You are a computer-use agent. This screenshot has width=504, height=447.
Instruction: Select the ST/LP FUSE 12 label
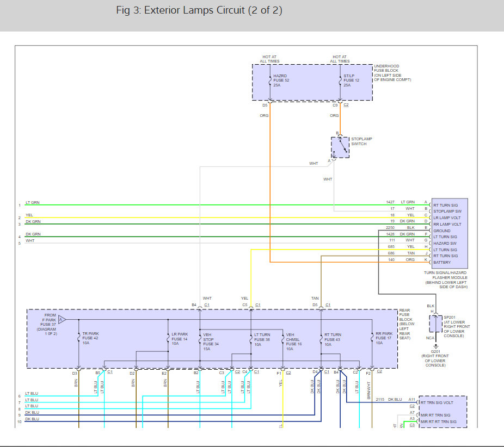(351, 80)
